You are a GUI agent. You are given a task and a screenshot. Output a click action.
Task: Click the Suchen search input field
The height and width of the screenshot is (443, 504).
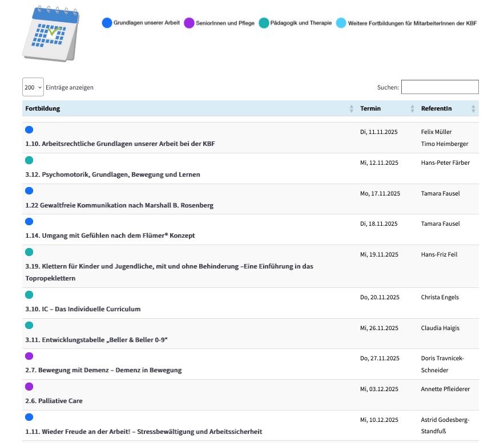[x=440, y=87]
